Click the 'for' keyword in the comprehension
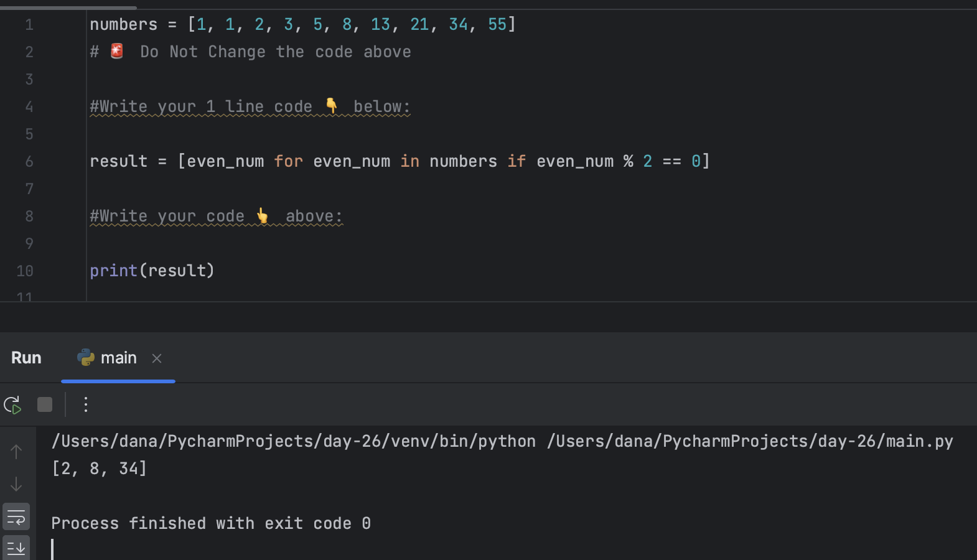Viewport: 977px width, 560px height. pos(289,161)
